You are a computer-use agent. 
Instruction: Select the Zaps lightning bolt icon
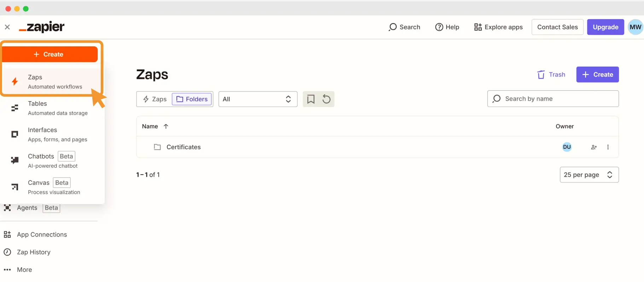[15, 81]
